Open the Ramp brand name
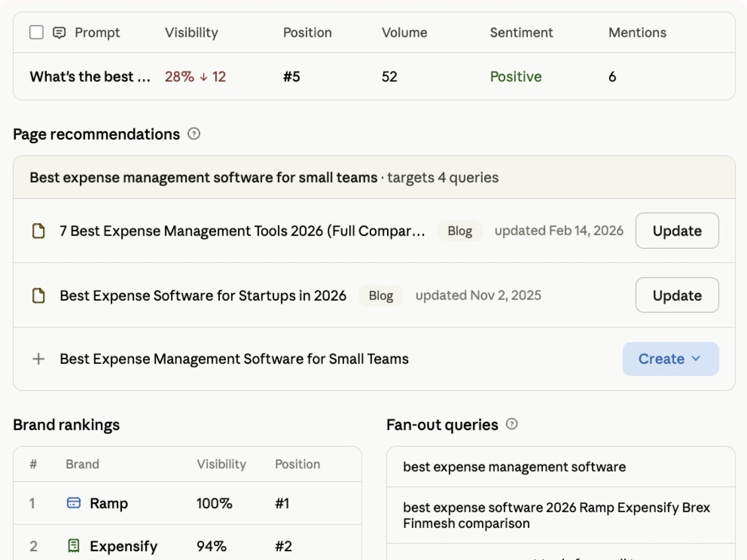Image resolution: width=747 pixels, height=560 pixels. click(x=109, y=504)
